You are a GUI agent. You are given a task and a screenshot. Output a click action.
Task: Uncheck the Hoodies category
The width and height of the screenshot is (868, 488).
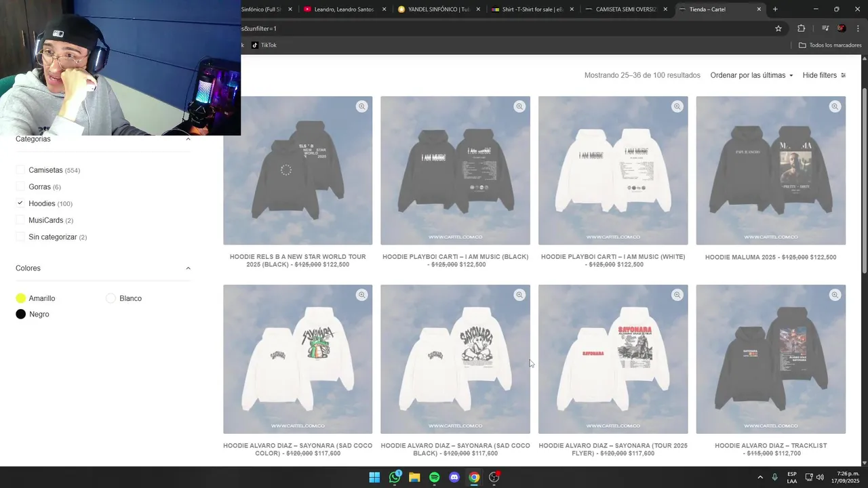(x=20, y=203)
